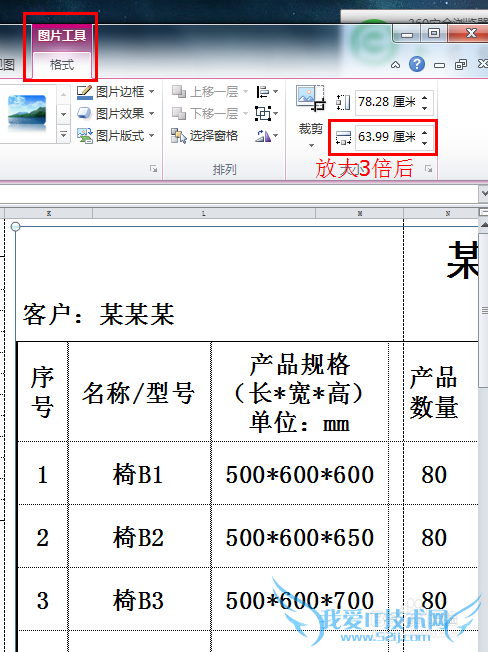488x652 pixels.
Task: Click the picture's top-left resize handle
Action: [15, 227]
